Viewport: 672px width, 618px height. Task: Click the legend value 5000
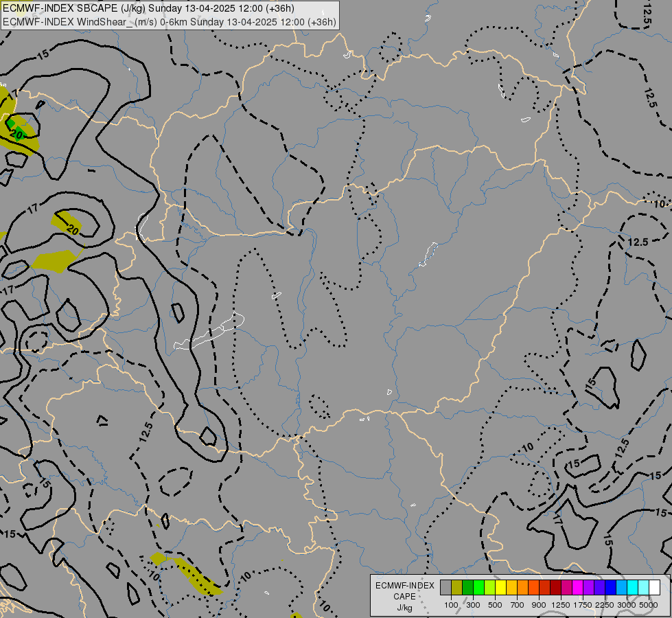point(649,605)
